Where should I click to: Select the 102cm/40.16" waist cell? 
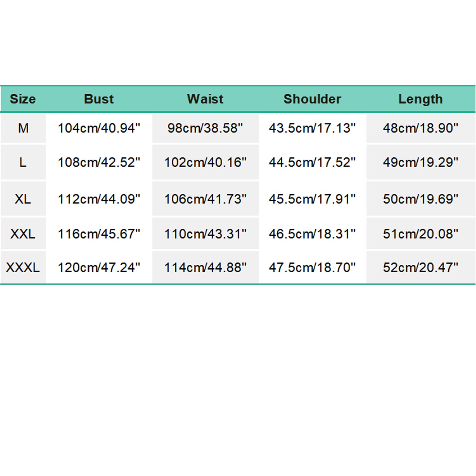pos(205,162)
